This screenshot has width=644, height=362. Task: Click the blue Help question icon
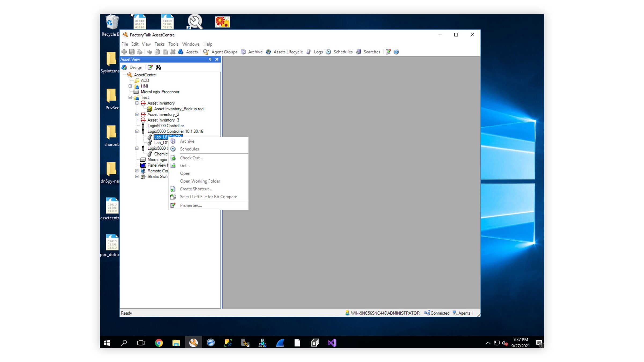(x=396, y=52)
